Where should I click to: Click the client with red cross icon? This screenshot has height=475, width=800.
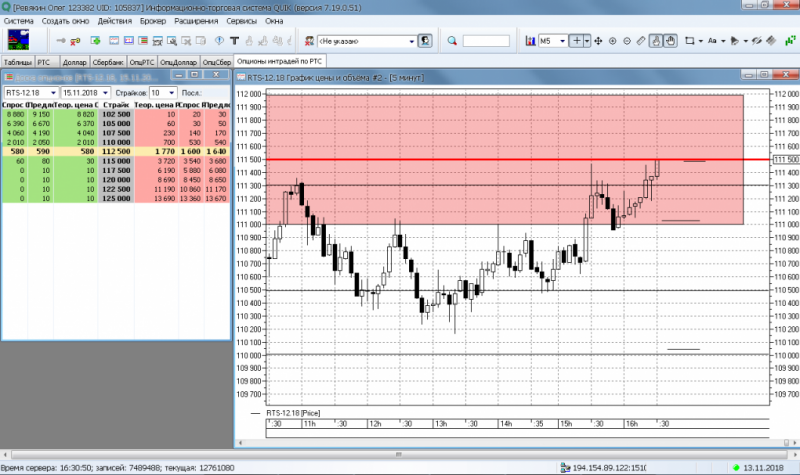coord(309,41)
